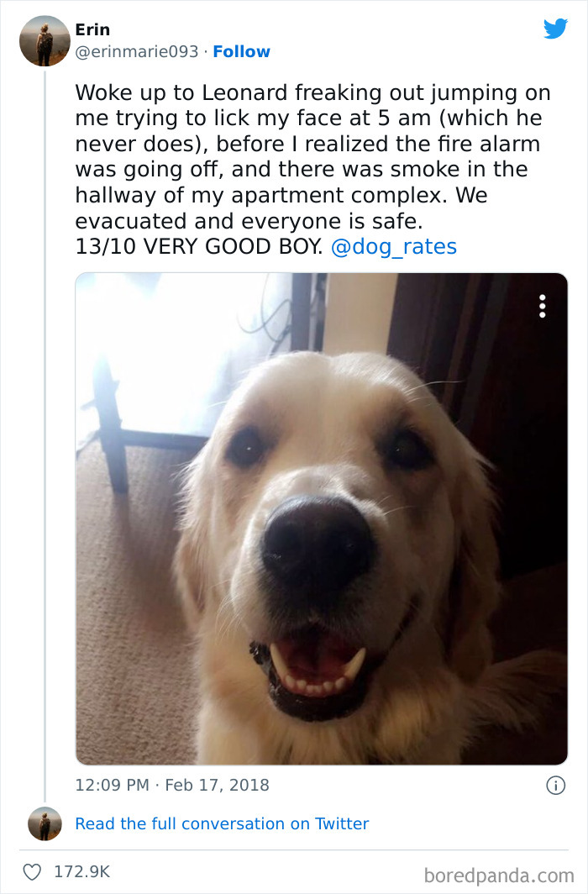
Task: Follow the @erinmarie093 account
Action: point(241,52)
